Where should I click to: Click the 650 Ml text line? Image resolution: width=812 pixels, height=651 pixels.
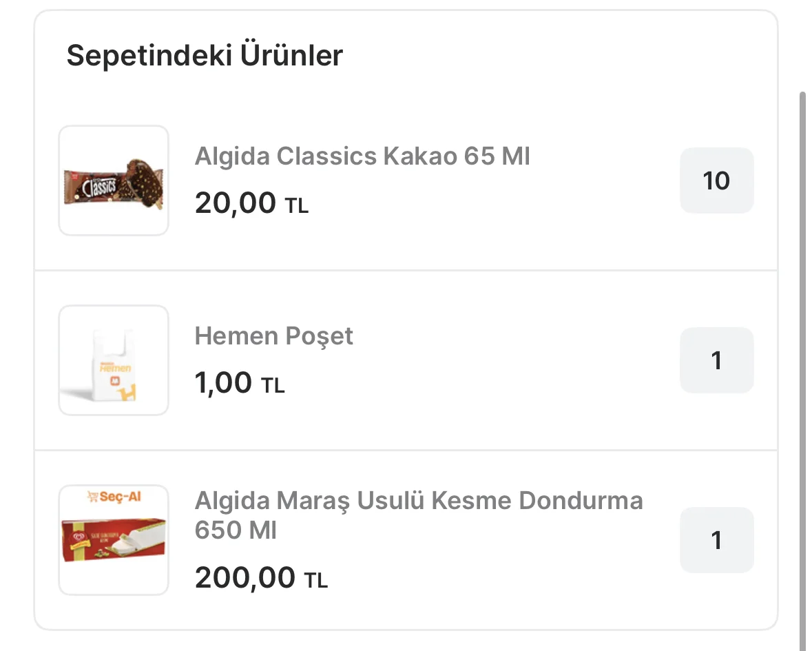tap(236, 531)
